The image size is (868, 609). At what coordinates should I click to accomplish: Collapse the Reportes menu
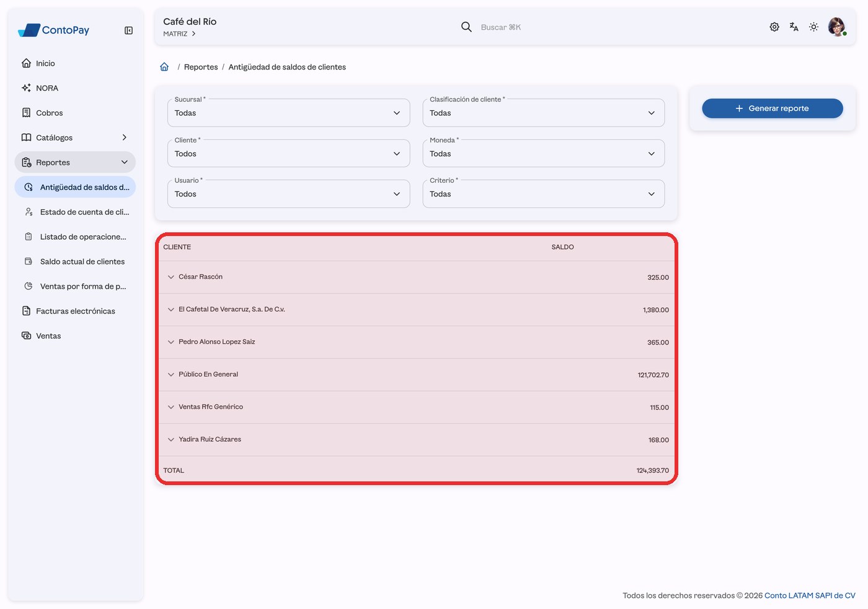[75, 162]
